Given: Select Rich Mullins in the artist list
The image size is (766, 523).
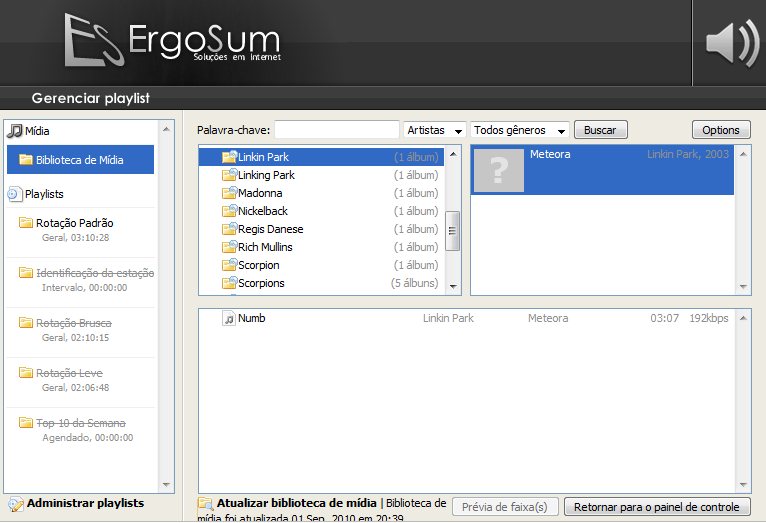Looking at the screenshot, I should coord(321,247).
